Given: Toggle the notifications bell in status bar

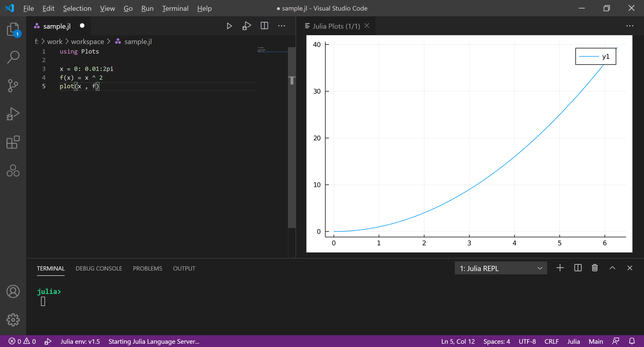Looking at the screenshot, I should coord(632,341).
